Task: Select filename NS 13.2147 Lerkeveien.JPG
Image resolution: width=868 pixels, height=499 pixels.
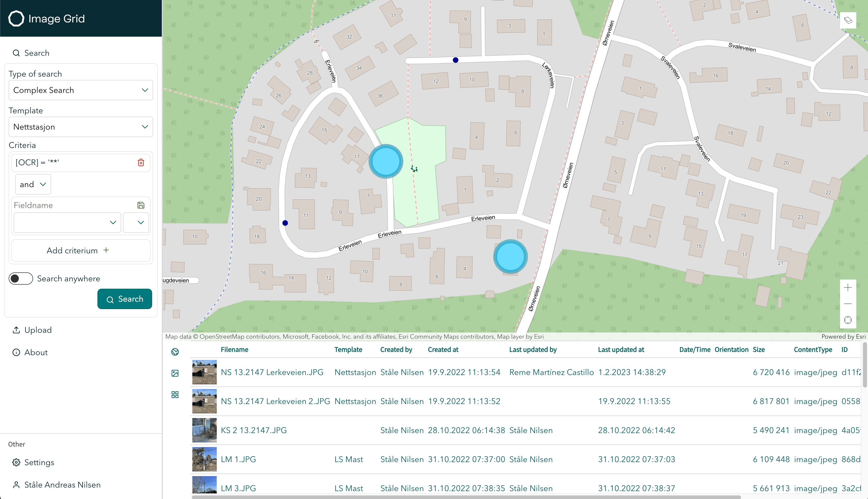Action: tap(272, 372)
